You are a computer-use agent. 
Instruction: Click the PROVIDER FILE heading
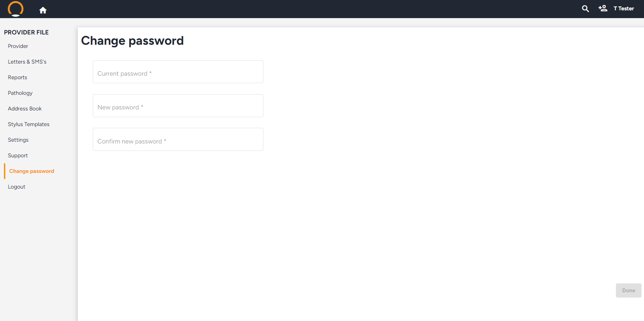(x=26, y=32)
